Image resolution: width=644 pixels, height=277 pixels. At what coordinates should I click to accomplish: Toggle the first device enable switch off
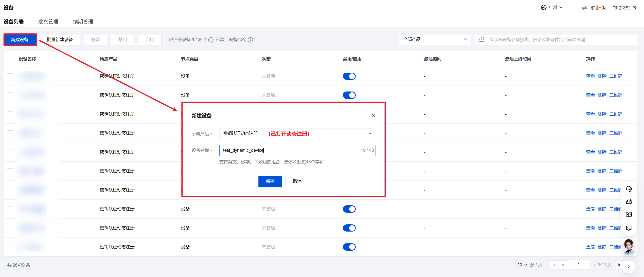coord(349,76)
